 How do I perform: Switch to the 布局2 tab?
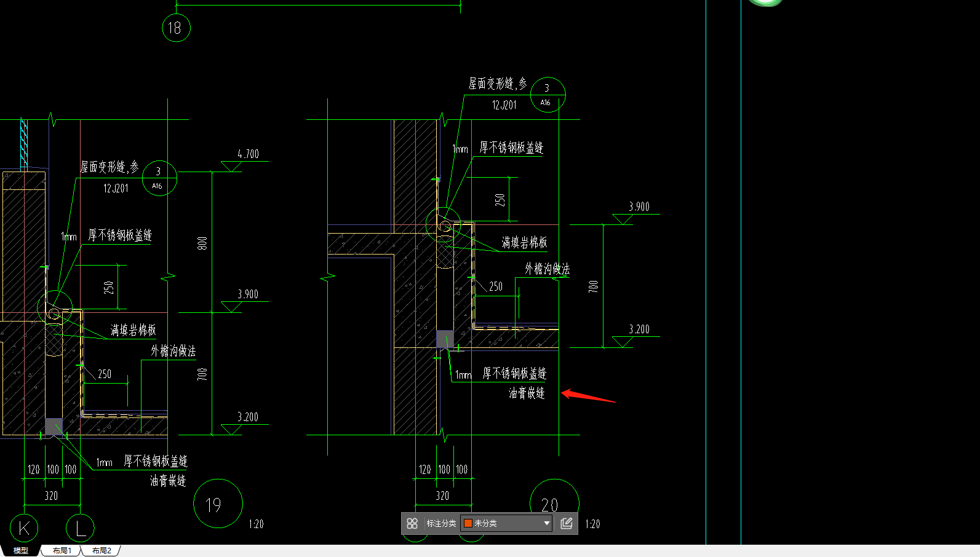(102, 551)
